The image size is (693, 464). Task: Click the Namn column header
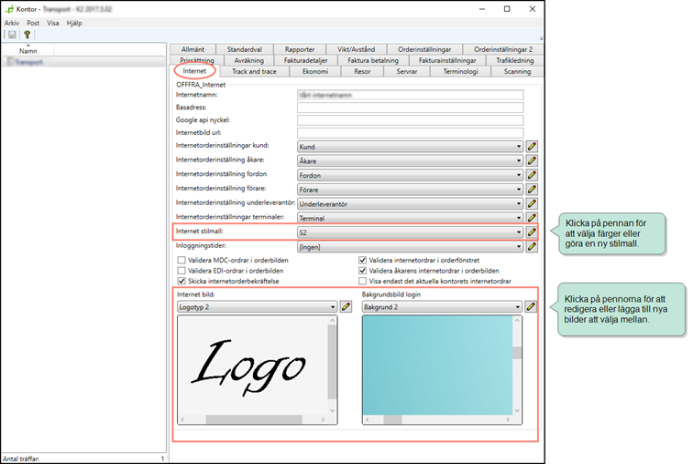pos(28,50)
